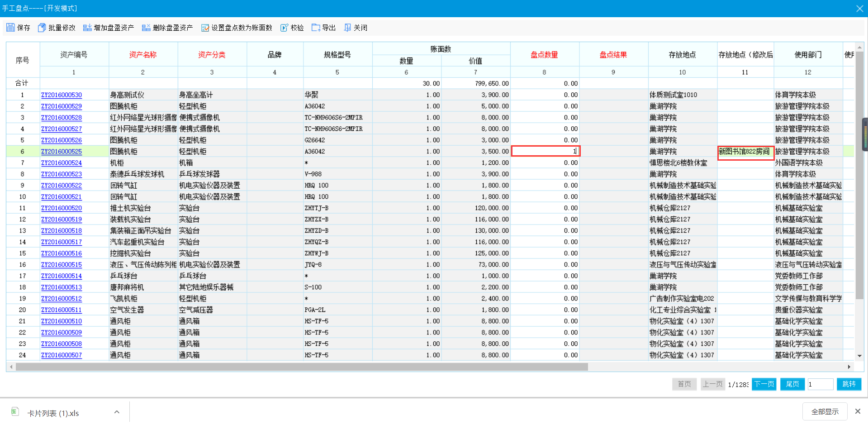Open the xls file icon in download bar
This screenshot has width=868, height=425.
tap(15, 411)
